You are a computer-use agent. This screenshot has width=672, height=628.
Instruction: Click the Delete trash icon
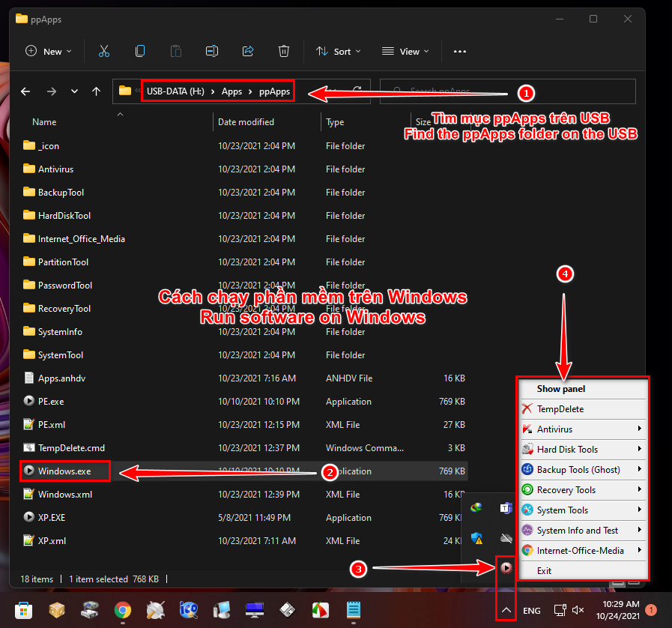pos(283,51)
